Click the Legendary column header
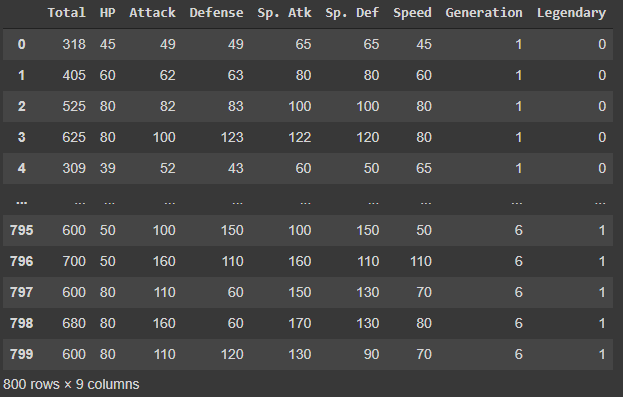Screen dimensions: 623x397 [571, 13]
